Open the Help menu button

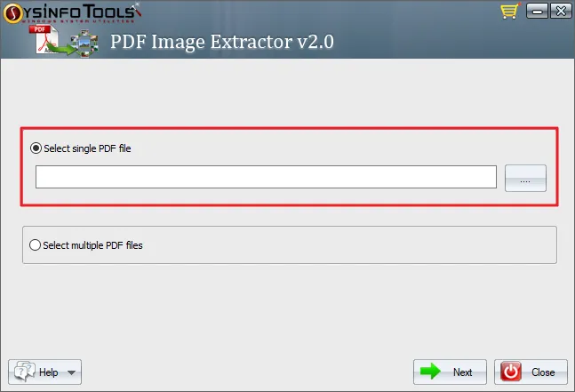pyautogui.click(x=44, y=372)
